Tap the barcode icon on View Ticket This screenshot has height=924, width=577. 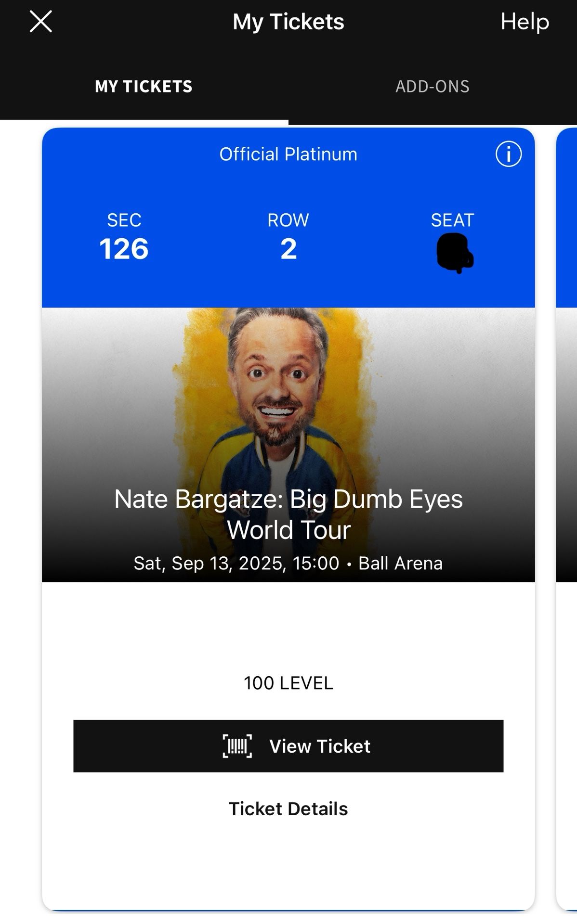[x=237, y=746]
